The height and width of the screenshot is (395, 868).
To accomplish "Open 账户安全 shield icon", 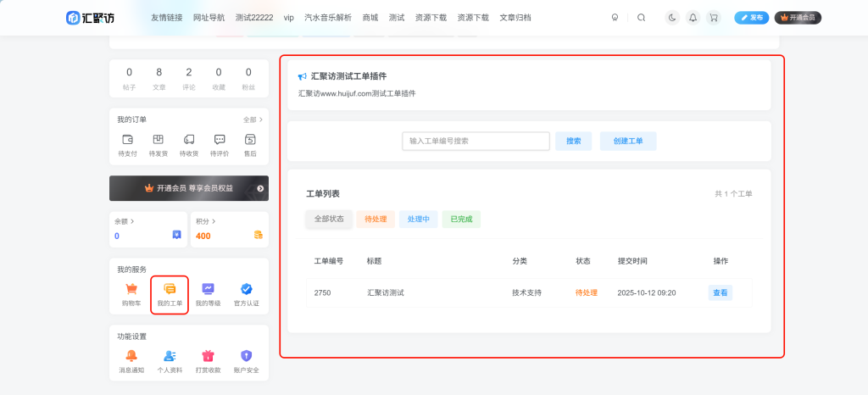I will 246,360.
